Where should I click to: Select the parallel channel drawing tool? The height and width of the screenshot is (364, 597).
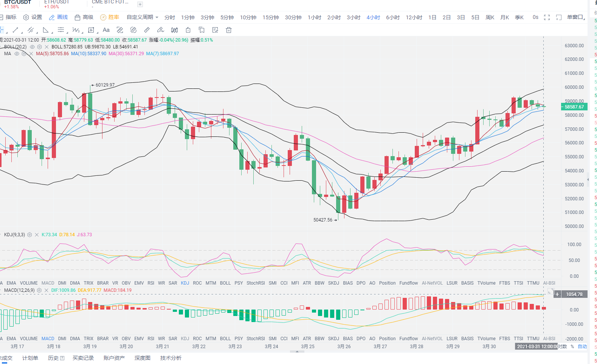point(31,30)
